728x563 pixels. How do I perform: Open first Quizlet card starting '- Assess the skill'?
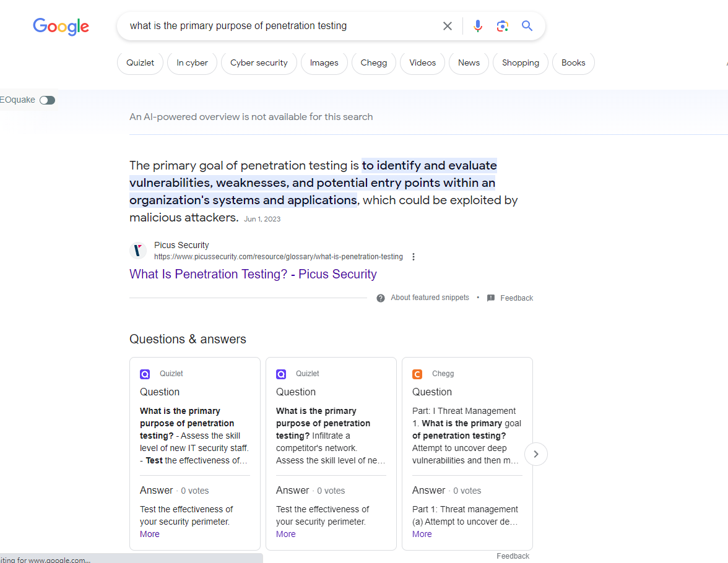194,436
